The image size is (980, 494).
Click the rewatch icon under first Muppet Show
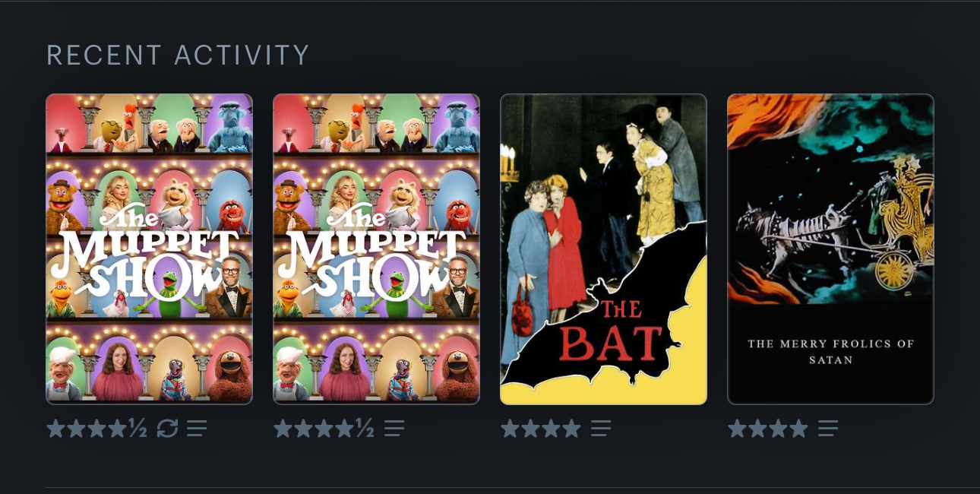coord(167,429)
